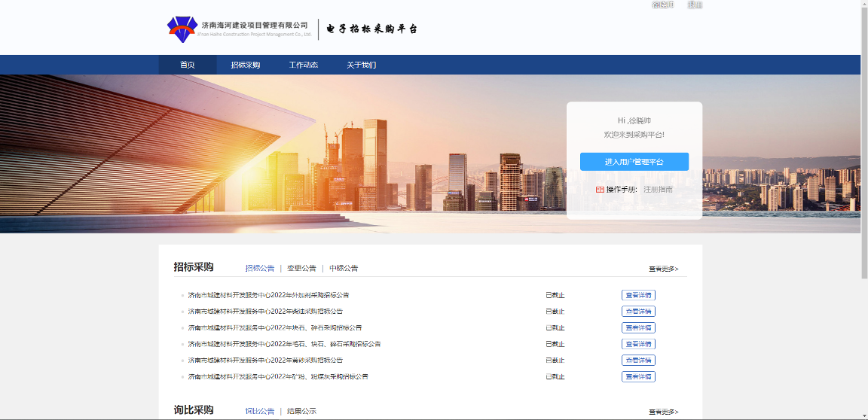Viewport: 868px width, 420px height.
Task: Go to the 首页 navigation tab
Action: pos(188,65)
